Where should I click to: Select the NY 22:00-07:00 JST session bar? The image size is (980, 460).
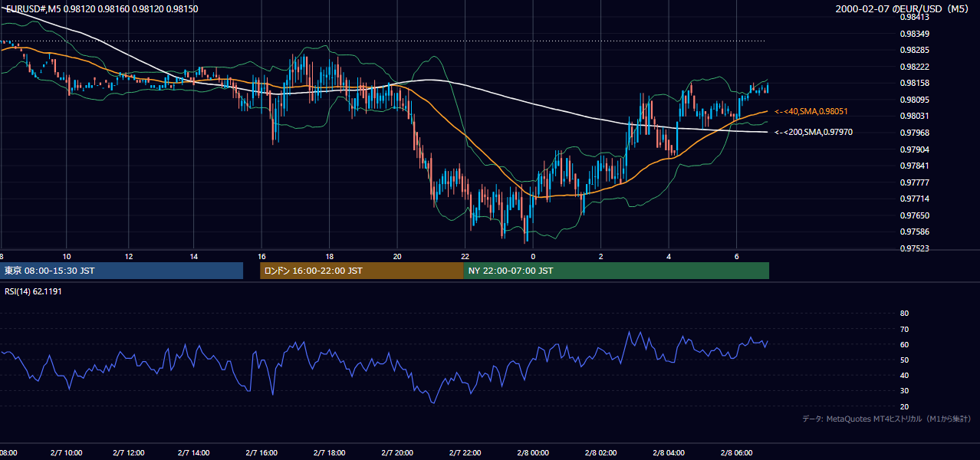point(616,271)
